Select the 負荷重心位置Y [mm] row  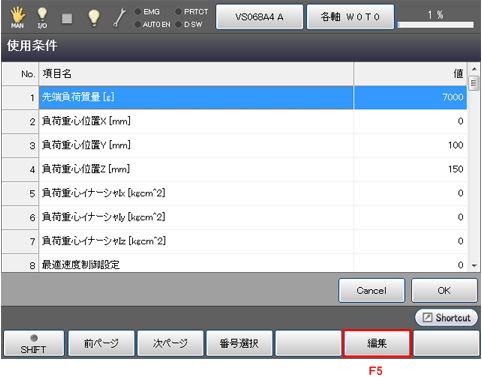click(x=234, y=145)
